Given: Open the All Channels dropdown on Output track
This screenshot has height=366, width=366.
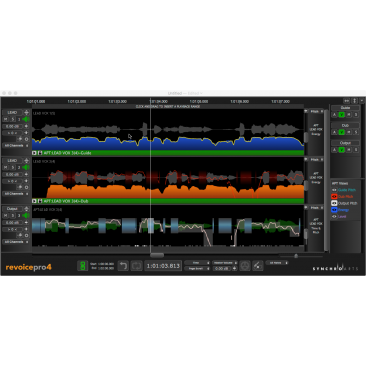Looking at the screenshot, I should (x=16, y=242).
